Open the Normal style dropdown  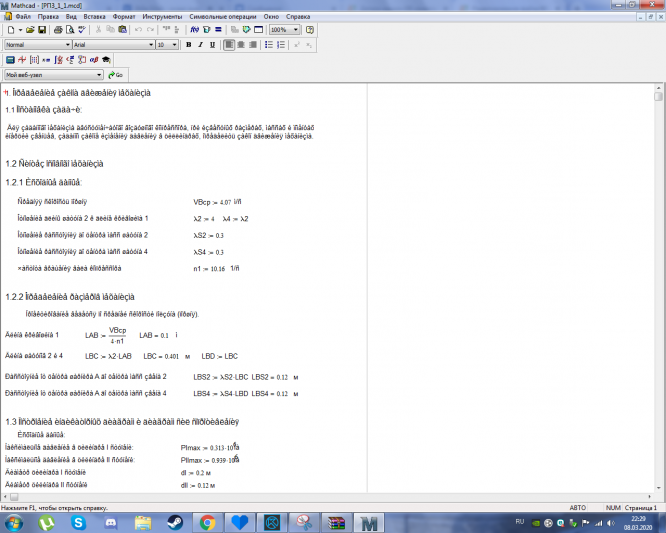(x=68, y=45)
